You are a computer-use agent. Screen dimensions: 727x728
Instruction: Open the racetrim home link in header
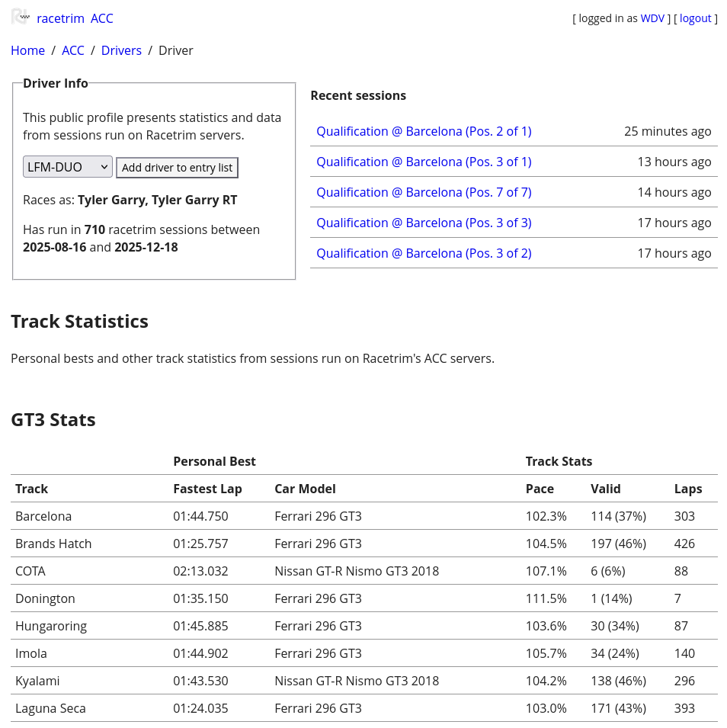(x=60, y=18)
